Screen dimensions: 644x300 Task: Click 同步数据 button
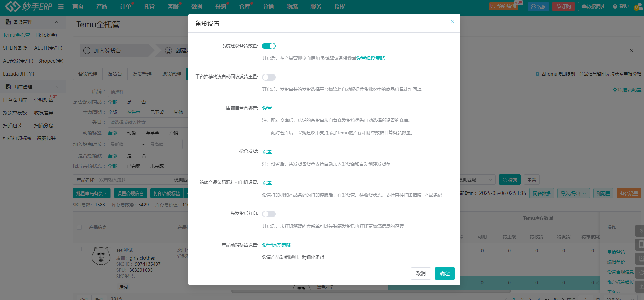click(542, 194)
